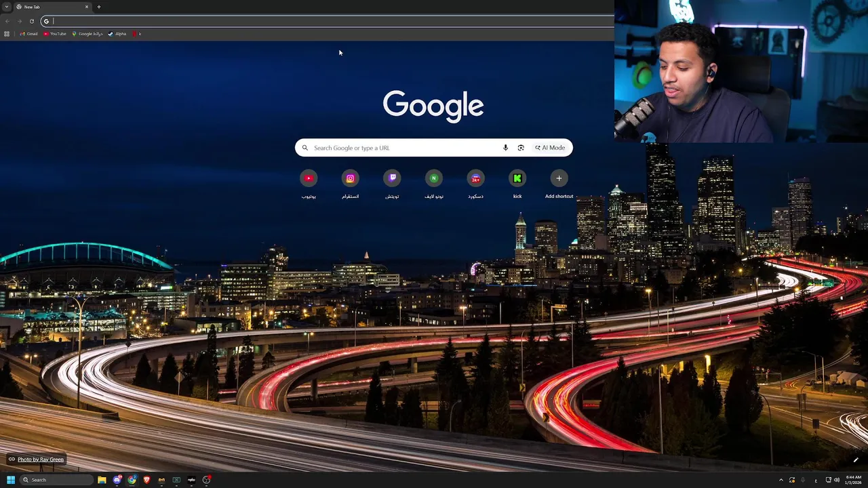Open the Google Maps bookmark
Image resolution: width=868 pixels, height=488 pixels.
(87, 34)
